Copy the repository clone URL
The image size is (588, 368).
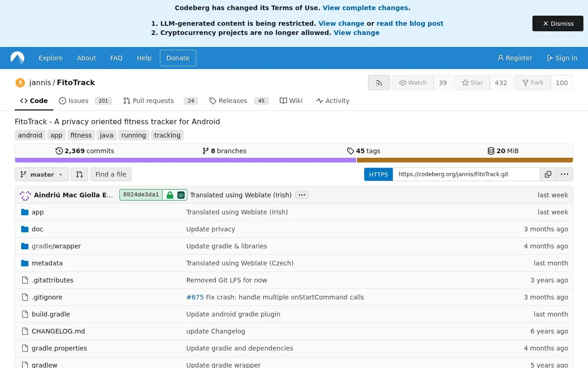548,174
